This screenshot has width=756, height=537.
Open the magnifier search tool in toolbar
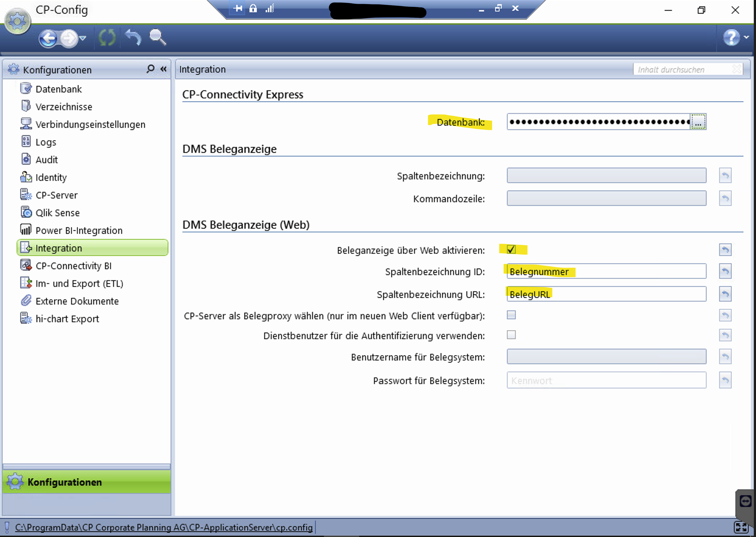click(x=158, y=37)
